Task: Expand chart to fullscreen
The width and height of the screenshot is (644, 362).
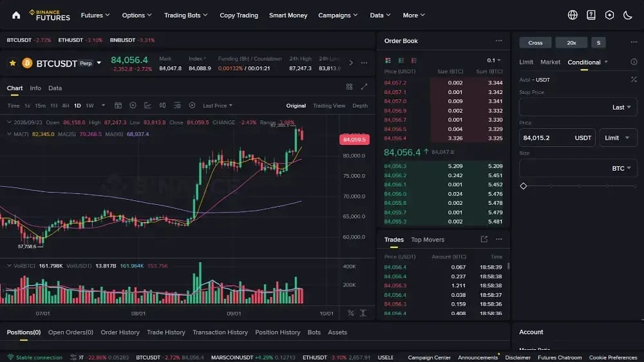Action: tap(364, 87)
